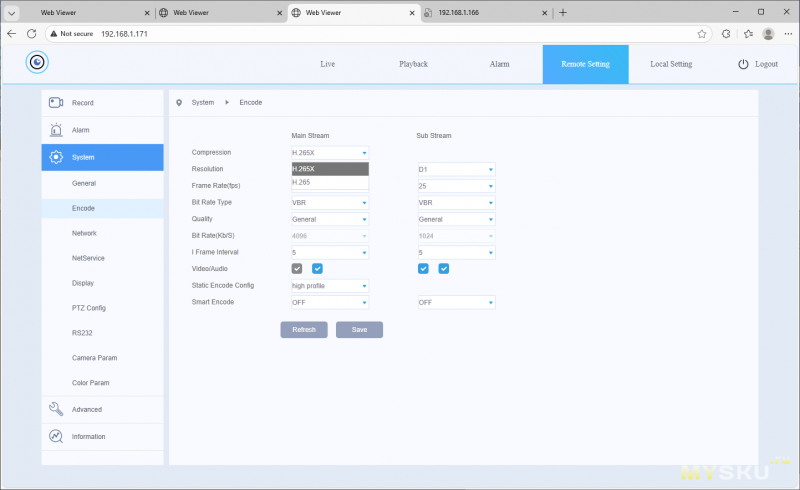Screen dimensions: 800x490
Task: Click the System gear icon in sidebar
Action: tap(56, 157)
